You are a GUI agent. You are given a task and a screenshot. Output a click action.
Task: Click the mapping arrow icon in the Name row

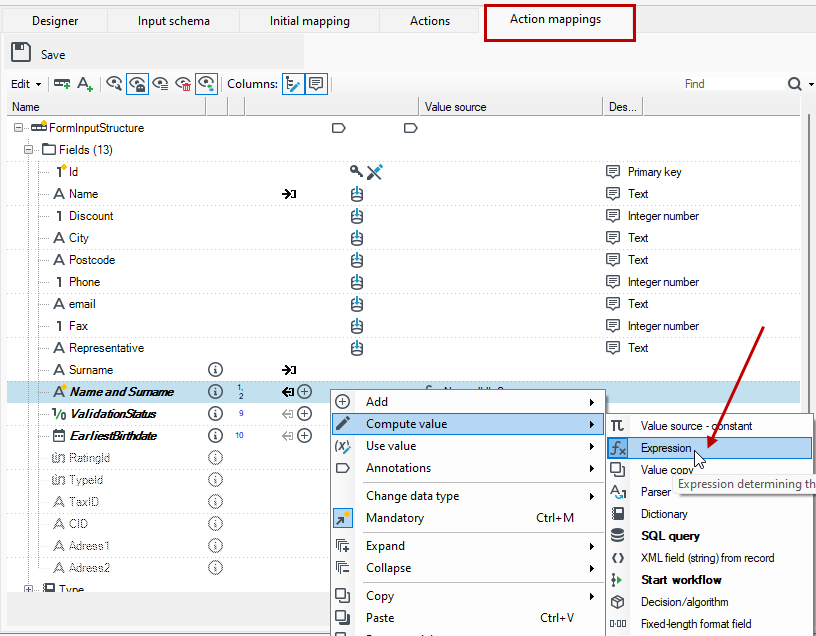point(289,194)
